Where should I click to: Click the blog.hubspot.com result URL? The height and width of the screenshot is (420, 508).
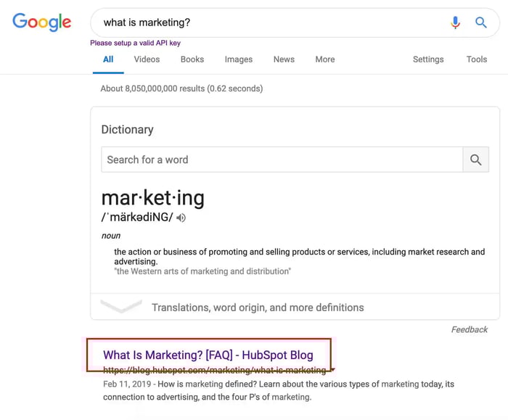[x=214, y=370]
